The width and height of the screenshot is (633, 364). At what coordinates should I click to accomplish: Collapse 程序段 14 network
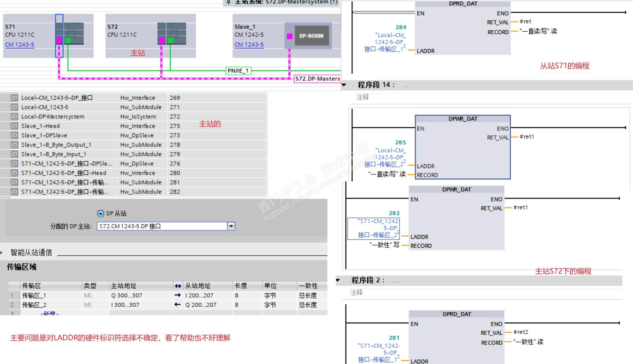[344, 85]
